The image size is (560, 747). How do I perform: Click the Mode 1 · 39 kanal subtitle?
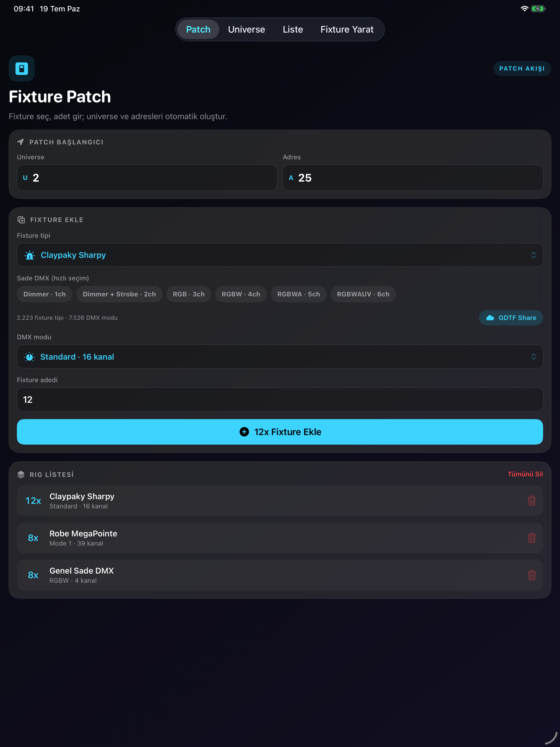click(76, 543)
